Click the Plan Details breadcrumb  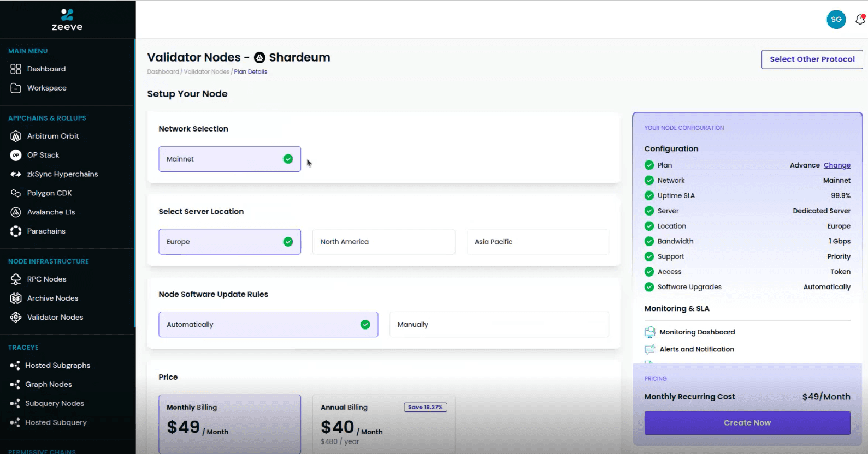251,72
